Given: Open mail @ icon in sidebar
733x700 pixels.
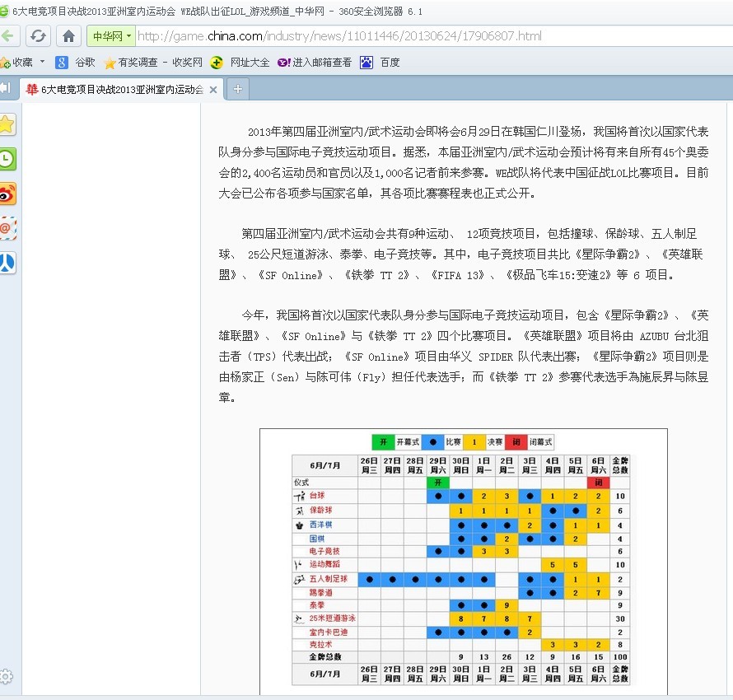Looking at the screenshot, I should click(7, 228).
